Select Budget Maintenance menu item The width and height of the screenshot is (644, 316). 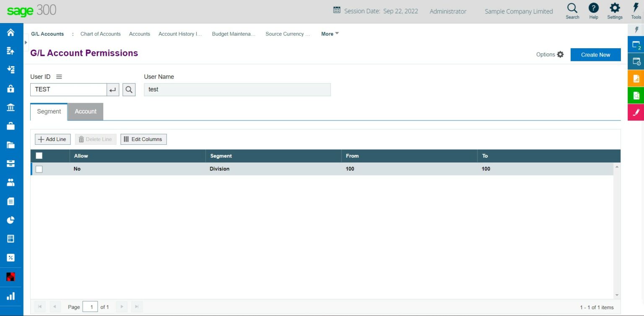point(234,34)
